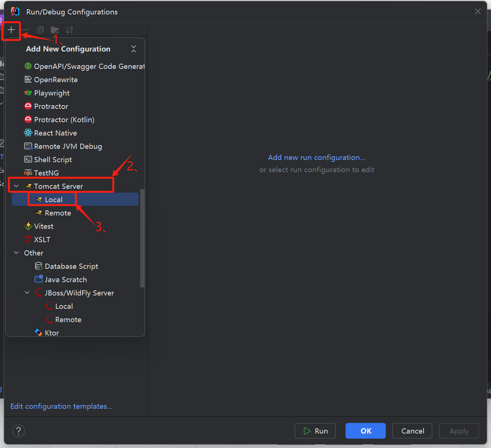Screen dimensions: 491x448
Task: Click the Cancel button
Action: 412,431
